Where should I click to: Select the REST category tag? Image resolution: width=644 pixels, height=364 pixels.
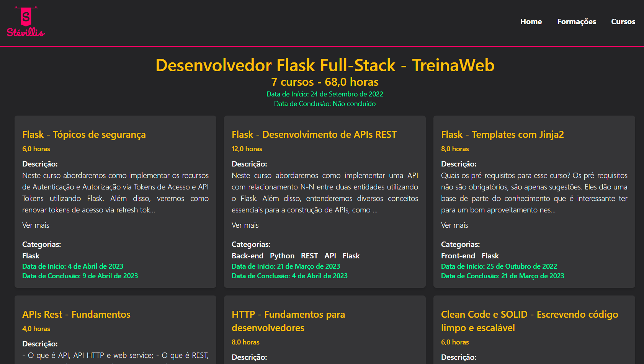pyautogui.click(x=309, y=256)
